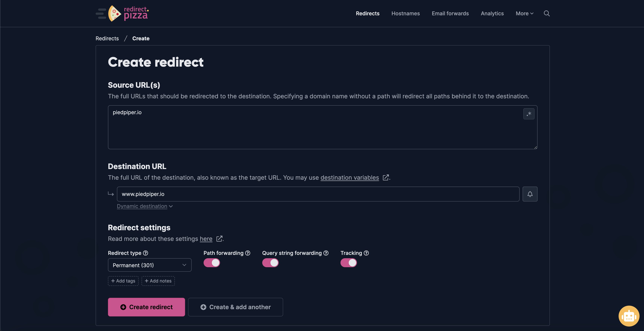Open the Analytics menu item
The height and width of the screenshot is (331, 644).
click(x=492, y=13)
